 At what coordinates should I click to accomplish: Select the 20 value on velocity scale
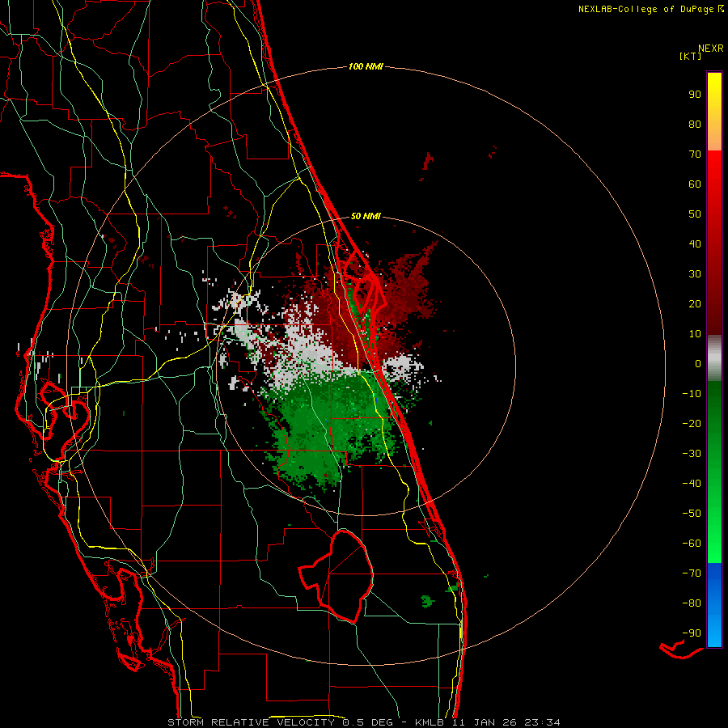(x=695, y=303)
